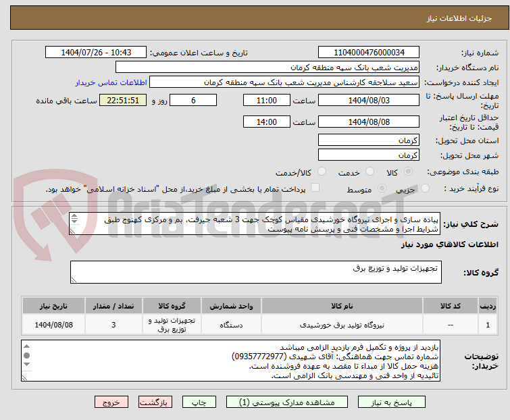Click up arrow in description box scrollbar
This screenshot has width=510, height=420.
pyautogui.click(x=74, y=216)
